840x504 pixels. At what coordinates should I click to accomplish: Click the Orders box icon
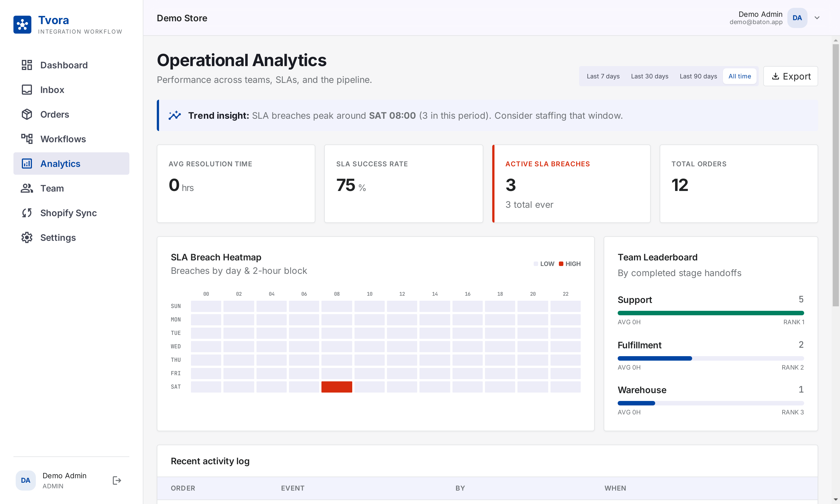[x=27, y=115]
